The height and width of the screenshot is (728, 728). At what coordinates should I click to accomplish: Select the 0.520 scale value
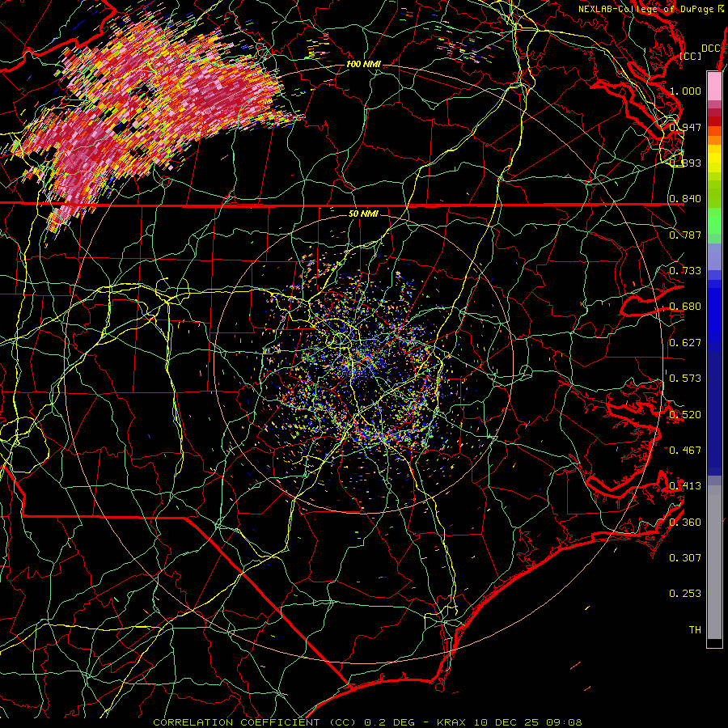click(x=685, y=415)
